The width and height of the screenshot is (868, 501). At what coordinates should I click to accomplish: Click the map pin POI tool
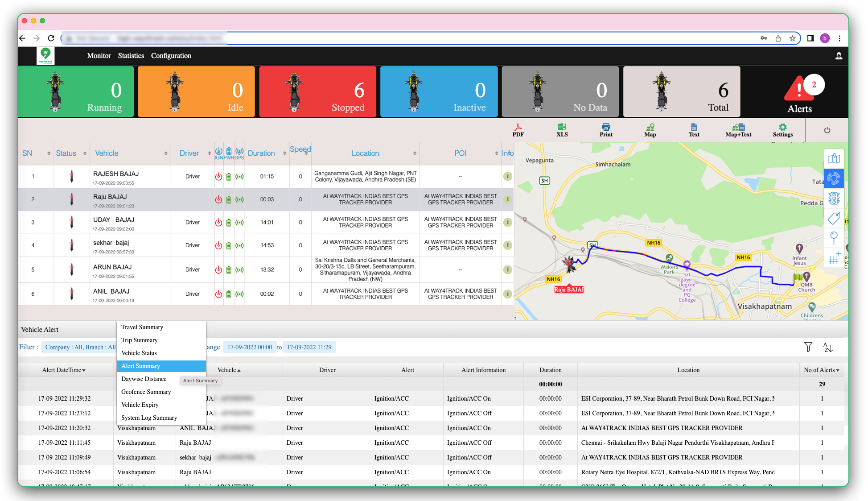(834, 238)
